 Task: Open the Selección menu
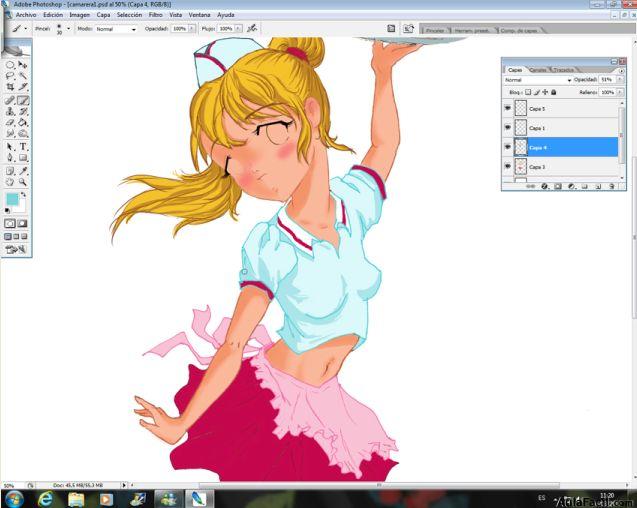[130, 15]
